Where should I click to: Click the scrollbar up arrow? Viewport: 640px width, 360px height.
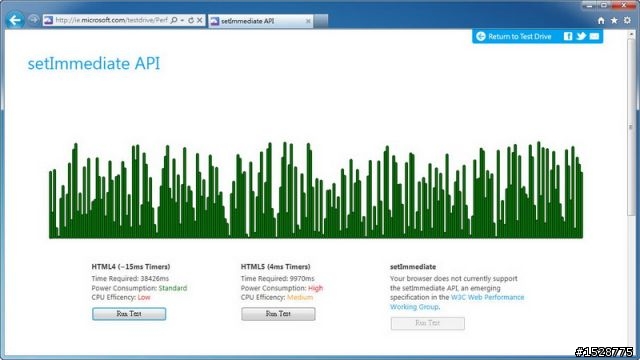(631, 34)
